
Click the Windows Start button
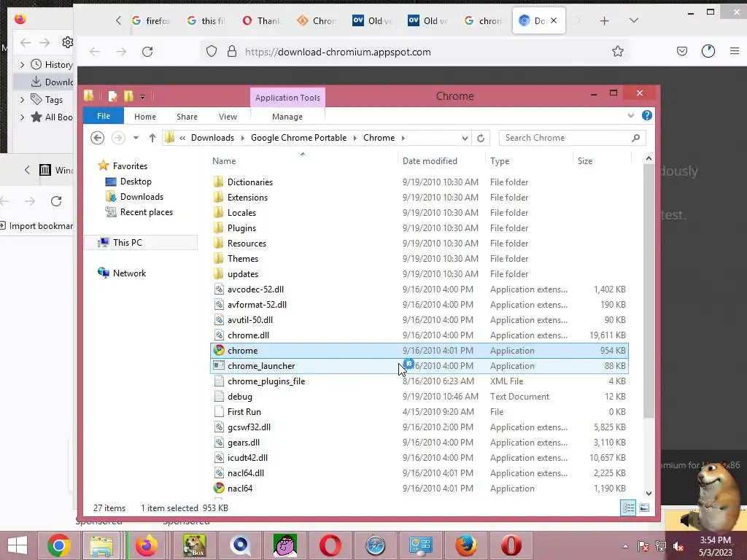tap(18, 545)
